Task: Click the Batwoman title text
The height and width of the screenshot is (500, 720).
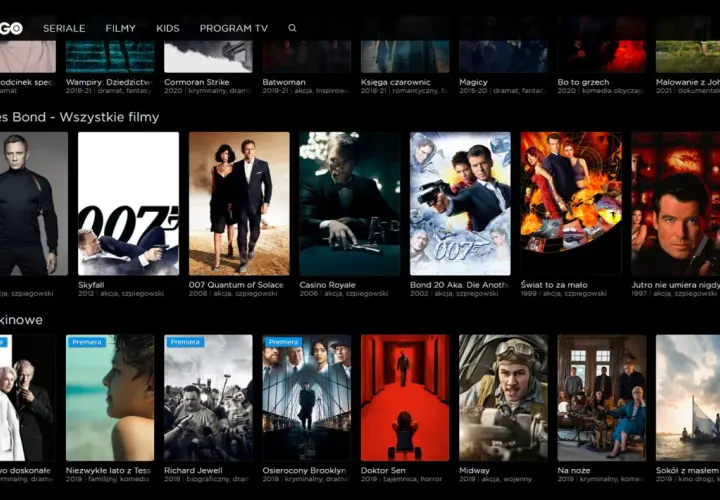Action: 284,82
